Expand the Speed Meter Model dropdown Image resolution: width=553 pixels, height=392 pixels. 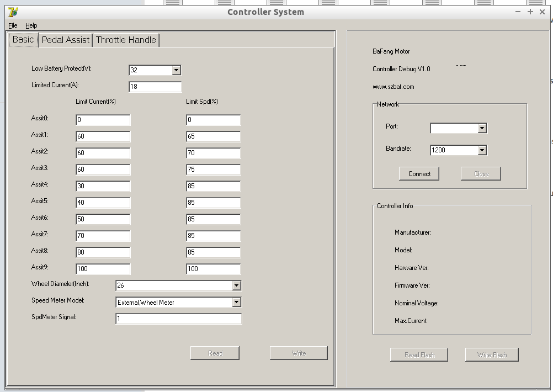pos(236,302)
